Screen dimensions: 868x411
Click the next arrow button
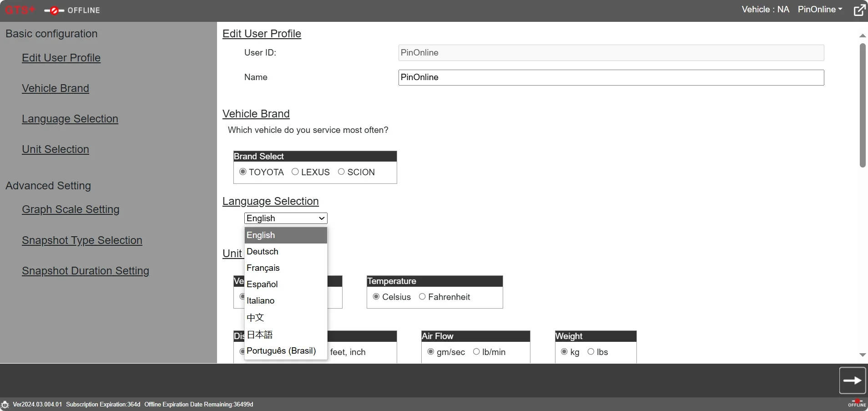pos(852,381)
